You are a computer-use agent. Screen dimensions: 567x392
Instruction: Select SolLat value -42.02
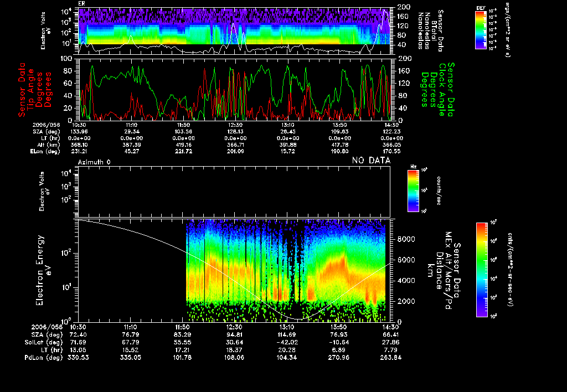coord(287,342)
